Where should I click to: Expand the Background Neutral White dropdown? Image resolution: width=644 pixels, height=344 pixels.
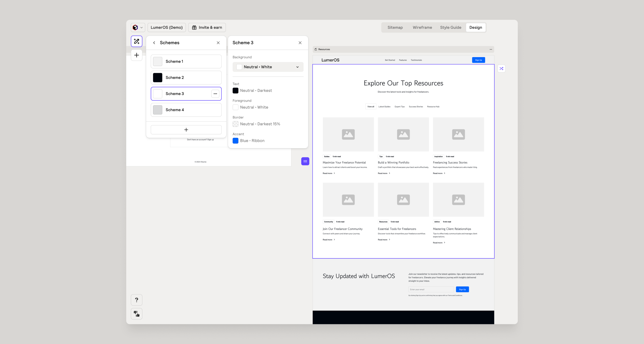point(268,67)
